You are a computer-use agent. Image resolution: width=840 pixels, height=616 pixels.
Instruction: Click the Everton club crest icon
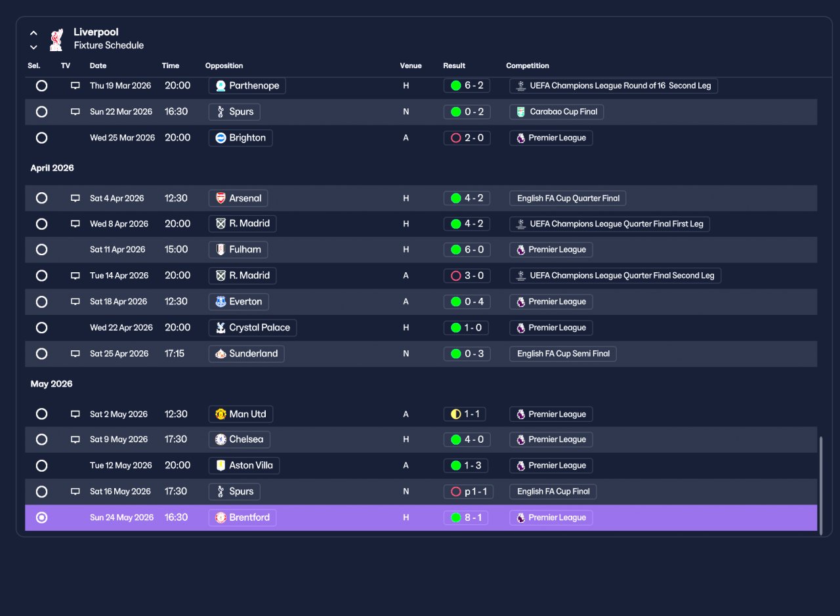tap(220, 302)
